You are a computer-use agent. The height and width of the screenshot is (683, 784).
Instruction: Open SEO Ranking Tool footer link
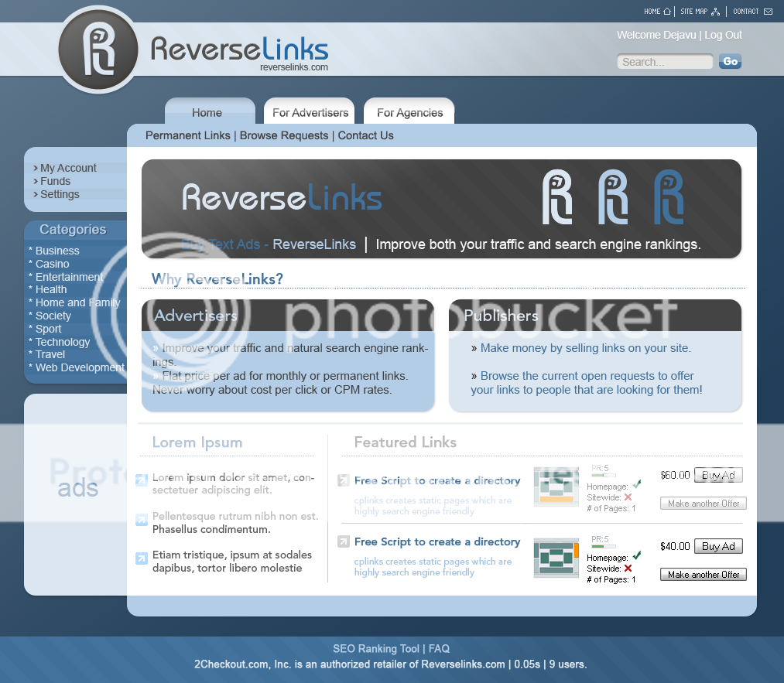click(x=376, y=648)
